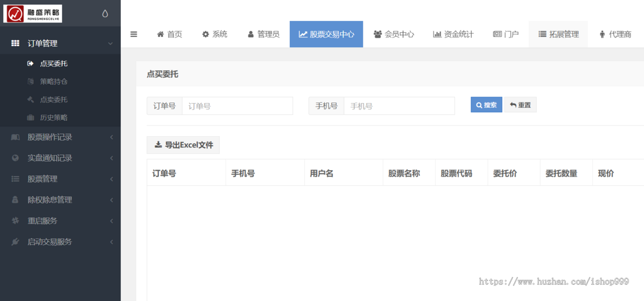644x301 pixels.
Task: Click the lock icon beside 除权除息管理
Action: pos(16,200)
